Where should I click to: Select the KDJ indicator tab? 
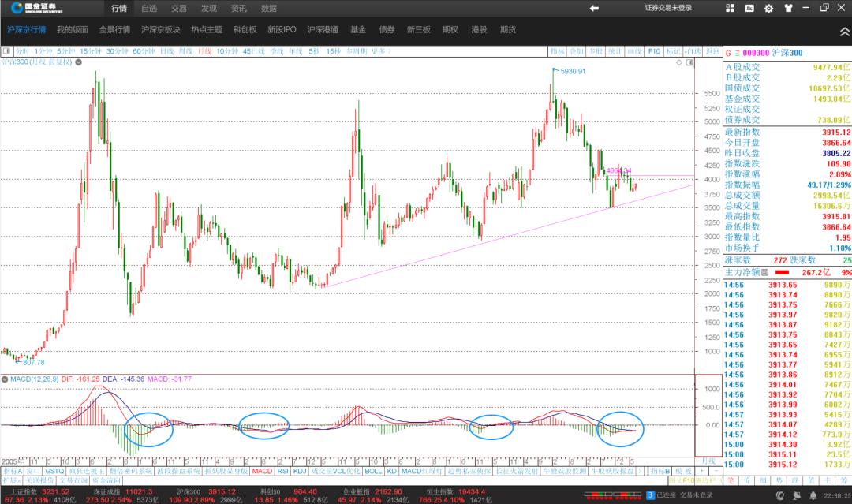300,471
